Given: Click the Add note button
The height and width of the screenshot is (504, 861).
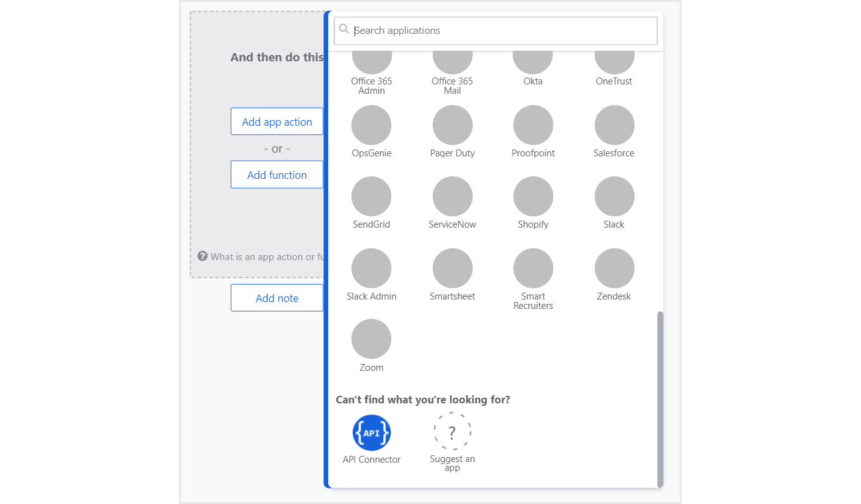Looking at the screenshot, I should click(277, 298).
